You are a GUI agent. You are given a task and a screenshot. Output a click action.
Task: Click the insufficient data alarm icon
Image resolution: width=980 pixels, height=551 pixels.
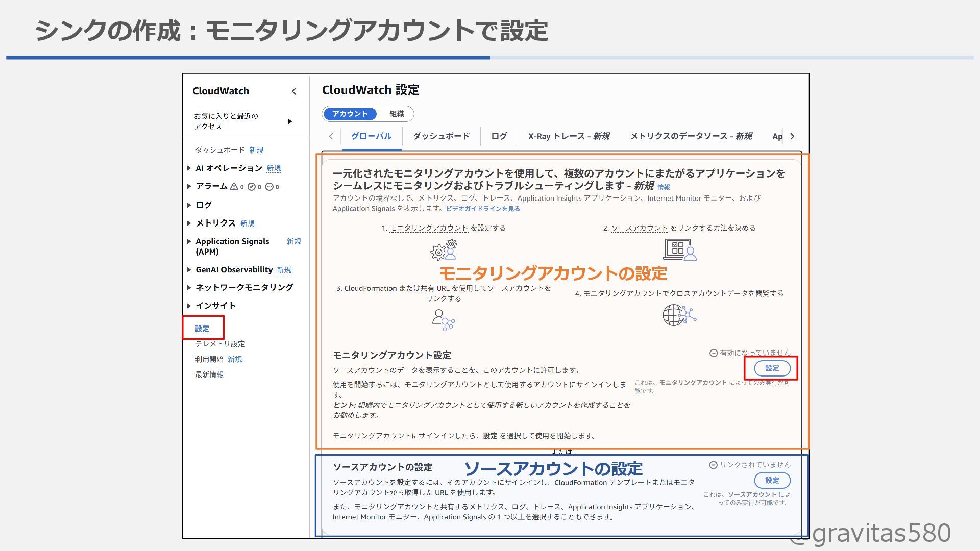[x=269, y=187]
